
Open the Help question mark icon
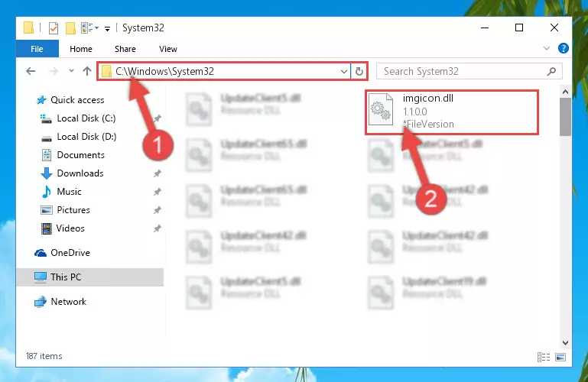click(563, 48)
